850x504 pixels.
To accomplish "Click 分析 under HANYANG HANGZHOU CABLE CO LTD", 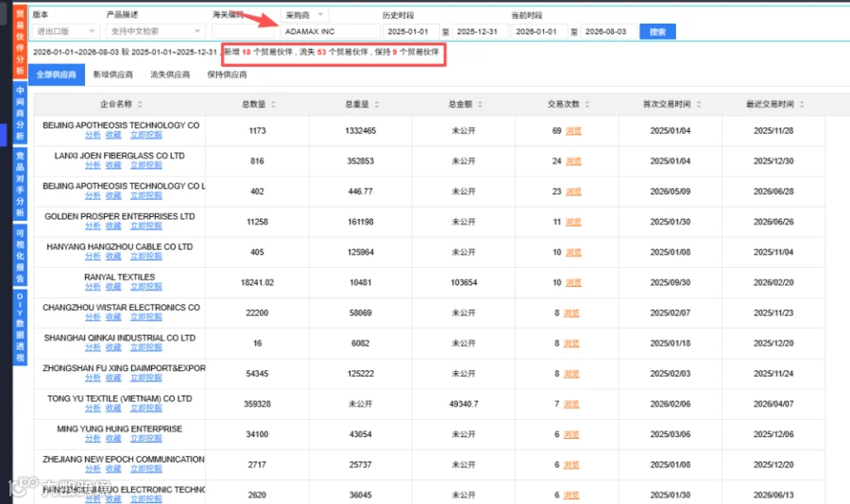I will 93,257.
